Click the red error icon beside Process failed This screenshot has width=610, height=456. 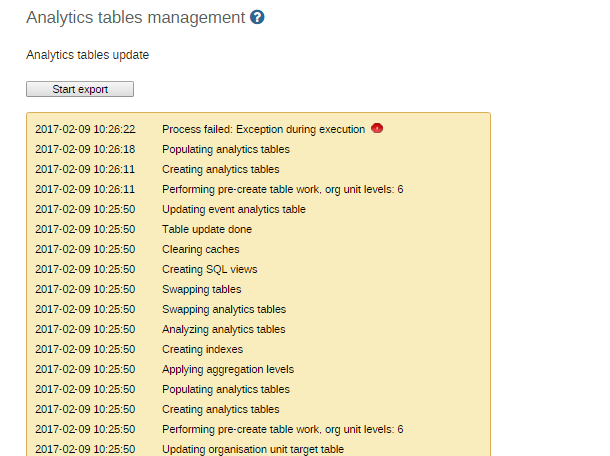[377, 128]
